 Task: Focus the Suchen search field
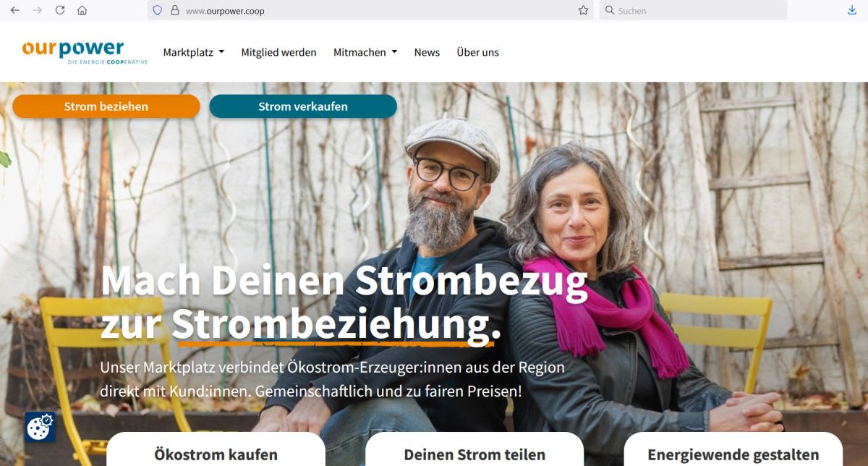[x=693, y=10]
